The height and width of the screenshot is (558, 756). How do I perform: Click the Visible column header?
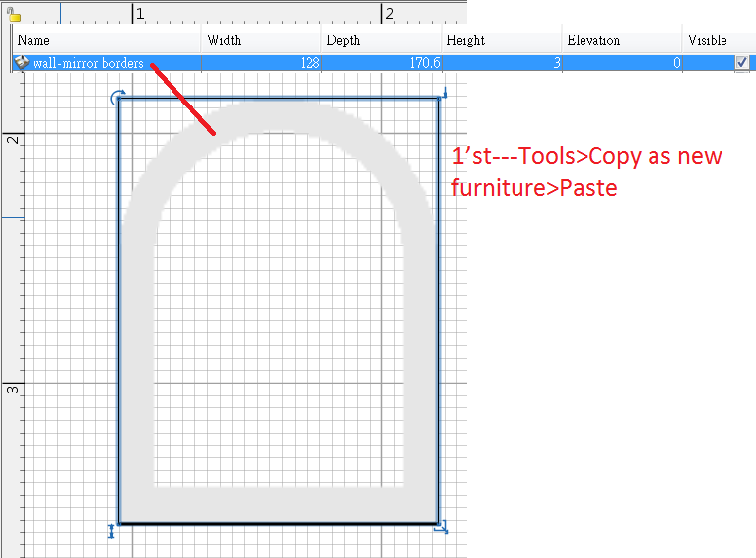720,40
